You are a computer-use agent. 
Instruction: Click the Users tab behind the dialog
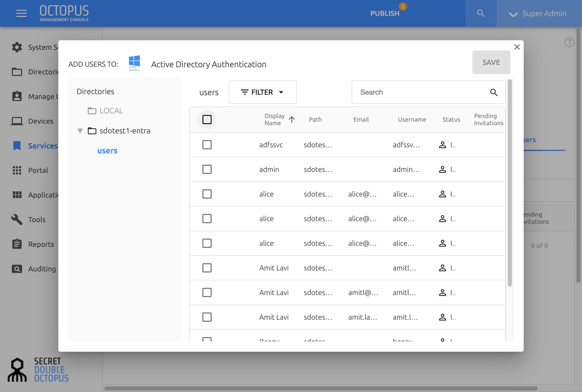tap(530, 140)
